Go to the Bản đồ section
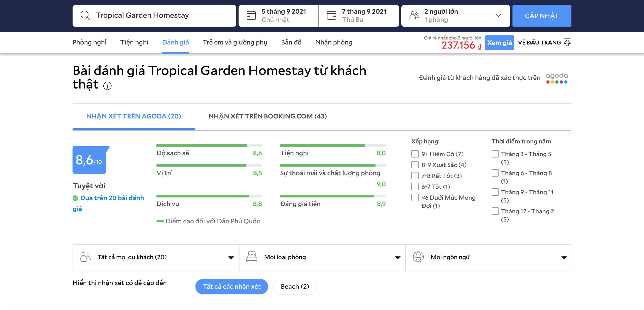The height and width of the screenshot is (310, 644). tap(291, 42)
